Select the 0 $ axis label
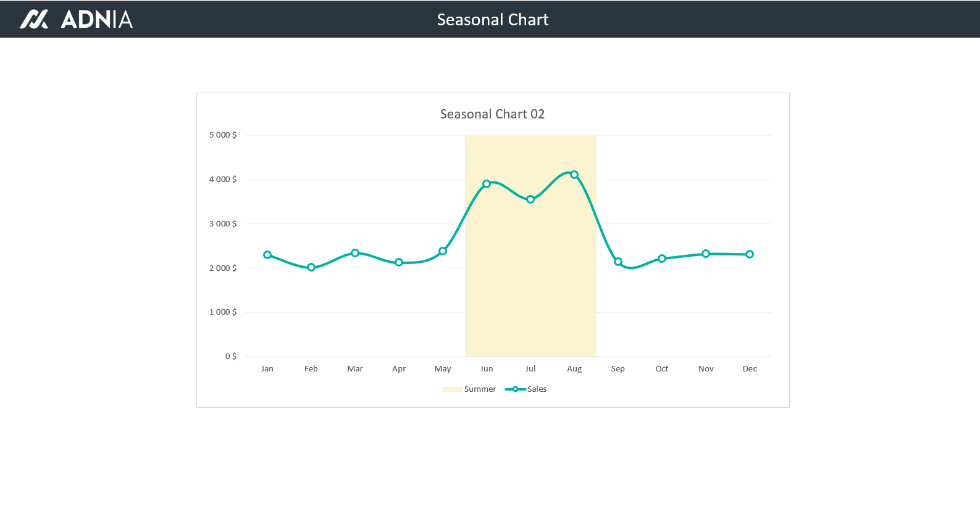The image size is (980, 530). point(231,357)
